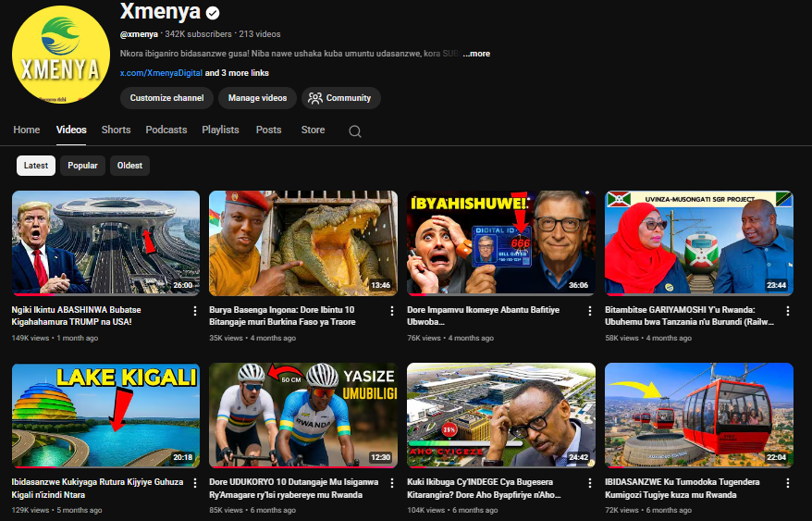Click the '104K views' stat text
This screenshot has width=812, height=521.
[425, 510]
